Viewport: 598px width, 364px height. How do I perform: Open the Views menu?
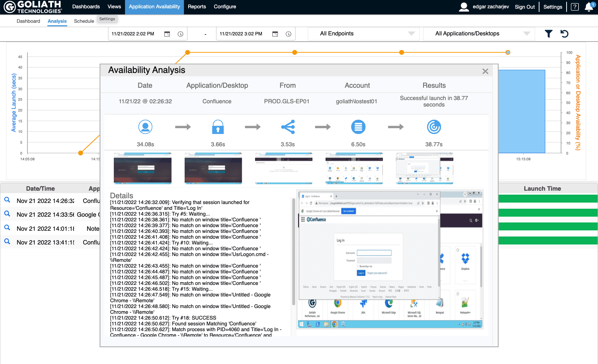tap(114, 7)
